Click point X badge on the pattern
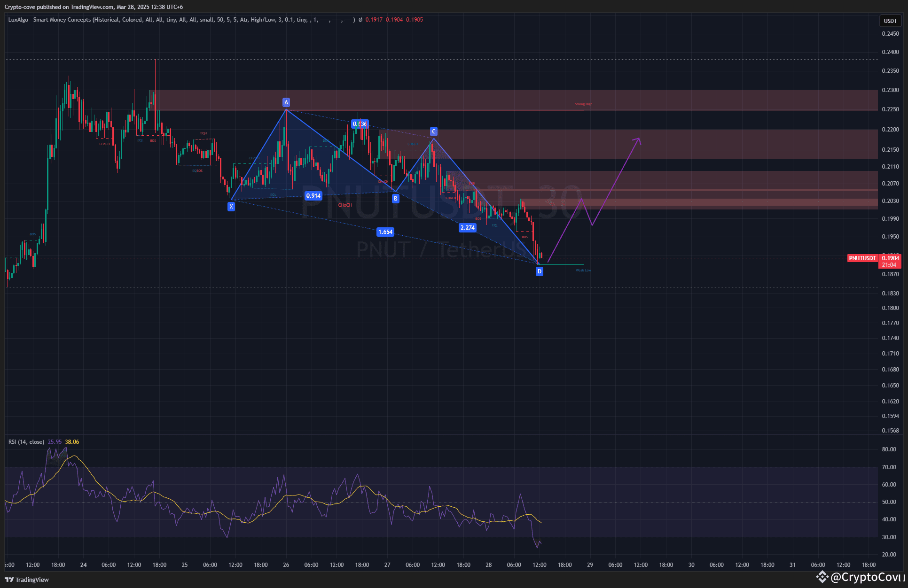 (231, 206)
